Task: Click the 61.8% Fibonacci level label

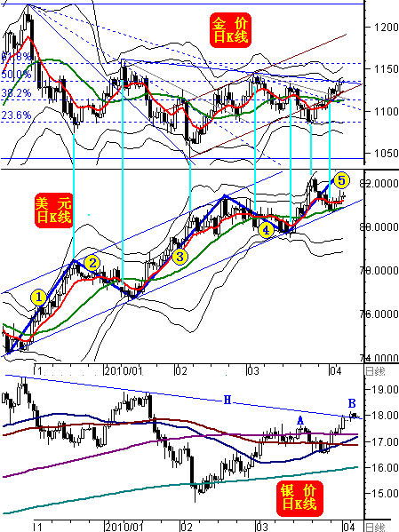Action: [16, 57]
